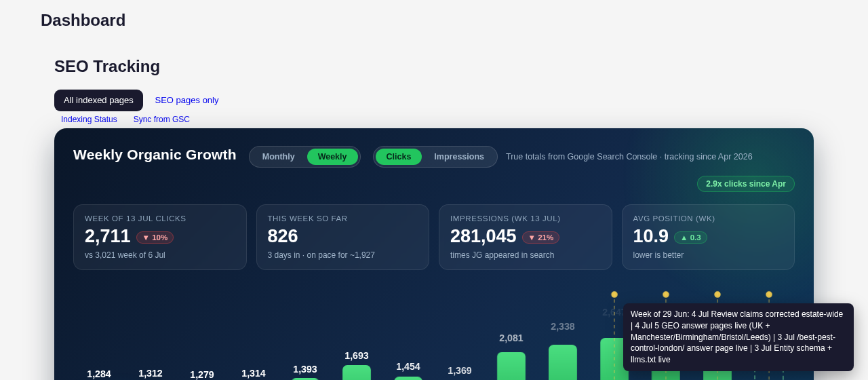Show Clicks metric in chart
Screen dimensions: 868x380
(x=399, y=157)
